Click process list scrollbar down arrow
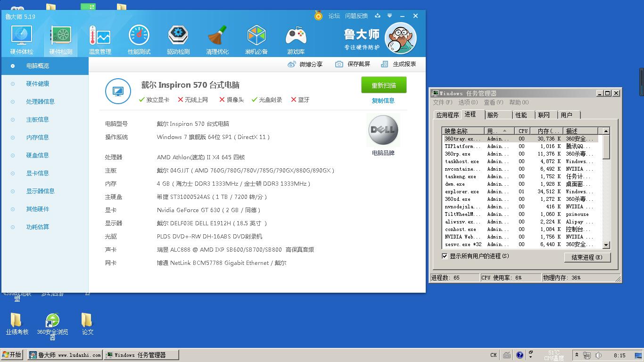The height and width of the screenshot is (362, 644). 606,245
